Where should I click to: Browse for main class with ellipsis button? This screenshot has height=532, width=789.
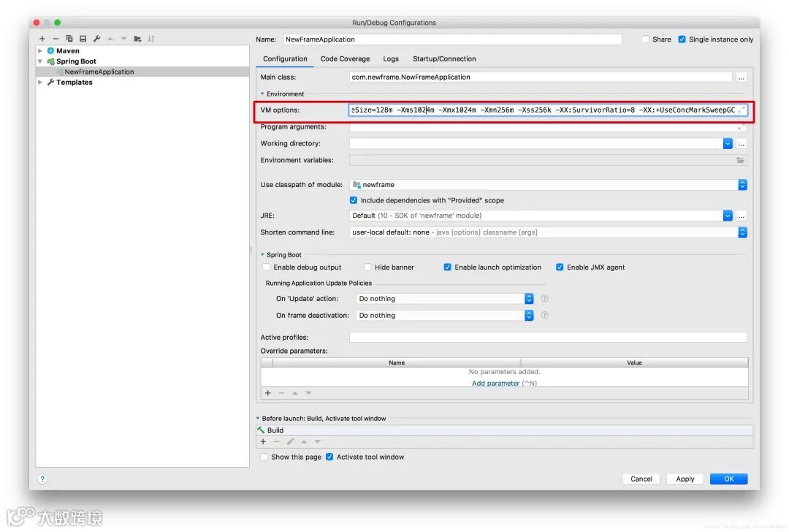[742, 77]
